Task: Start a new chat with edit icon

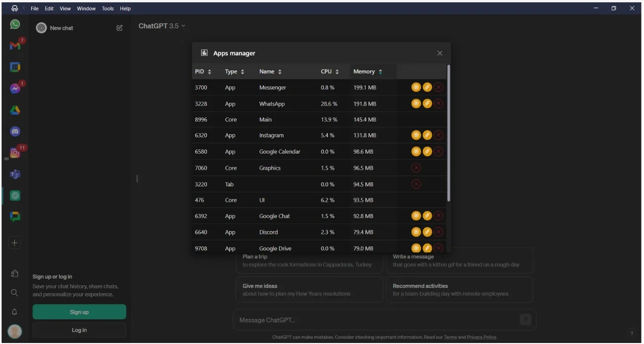Action: (x=119, y=28)
